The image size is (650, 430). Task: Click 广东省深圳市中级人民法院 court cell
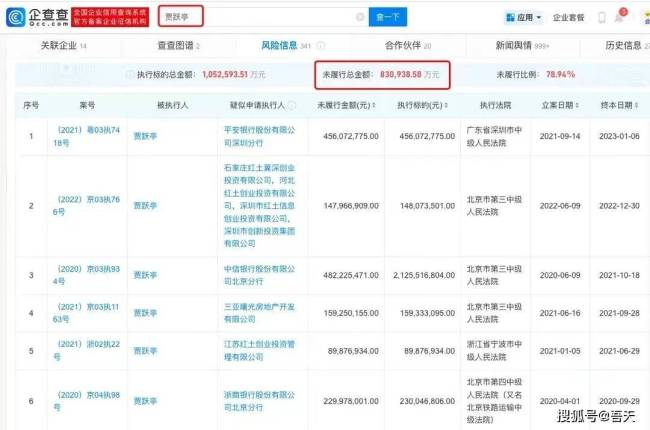click(494, 136)
